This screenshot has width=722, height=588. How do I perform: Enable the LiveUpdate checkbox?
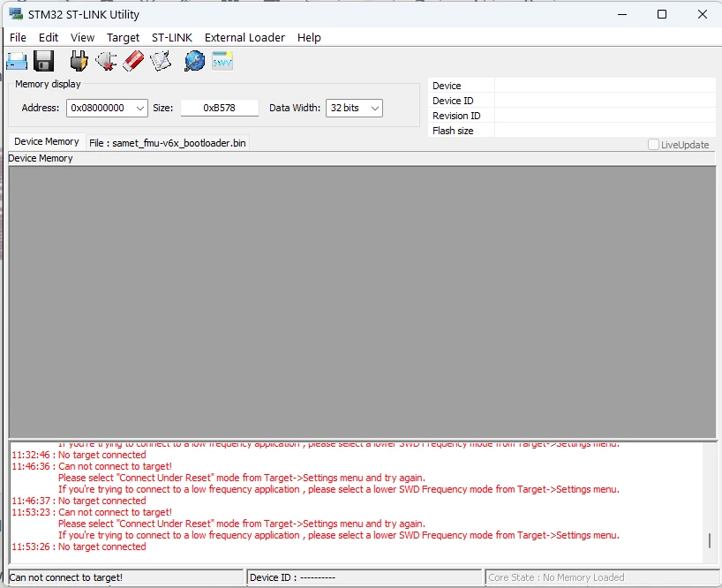[x=653, y=145]
